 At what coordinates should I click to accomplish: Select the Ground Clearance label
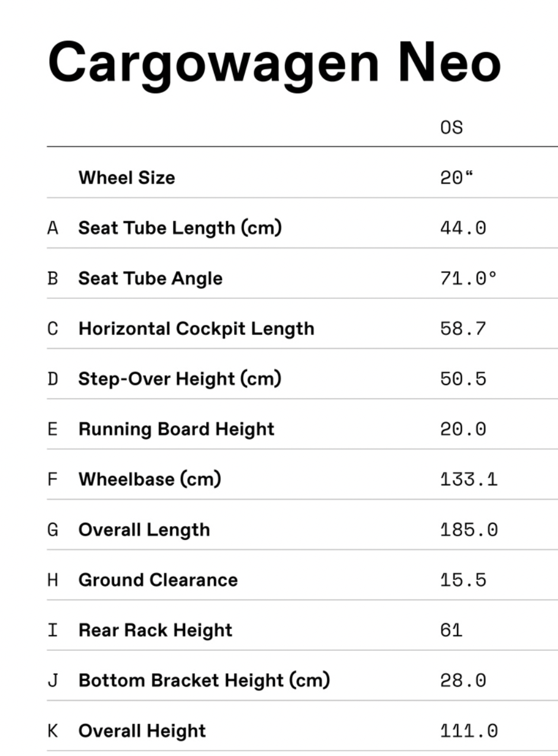click(158, 580)
